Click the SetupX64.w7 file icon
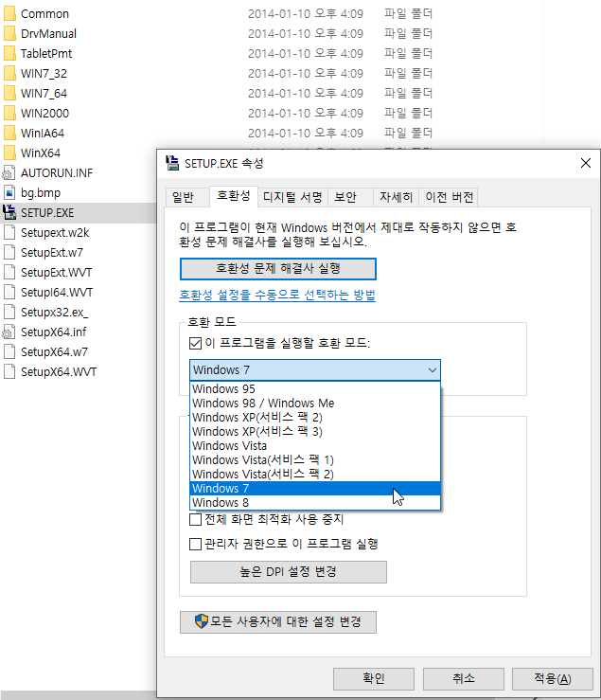 [x=9, y=351]
